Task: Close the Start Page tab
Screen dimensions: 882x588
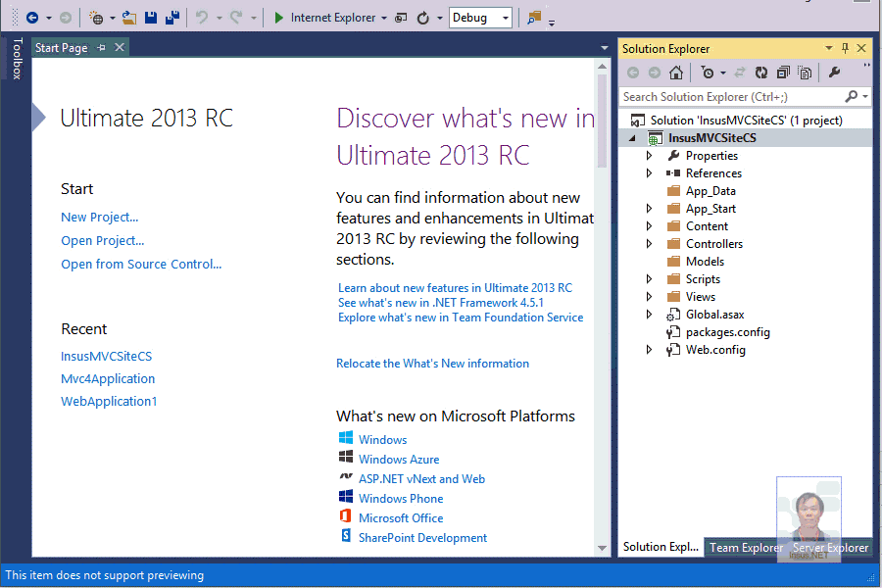Action: [120, 48]
